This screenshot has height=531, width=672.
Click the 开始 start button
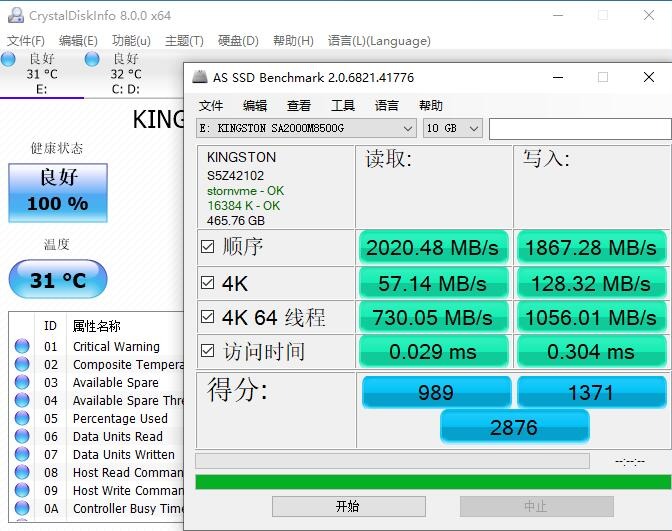(349, 507)
